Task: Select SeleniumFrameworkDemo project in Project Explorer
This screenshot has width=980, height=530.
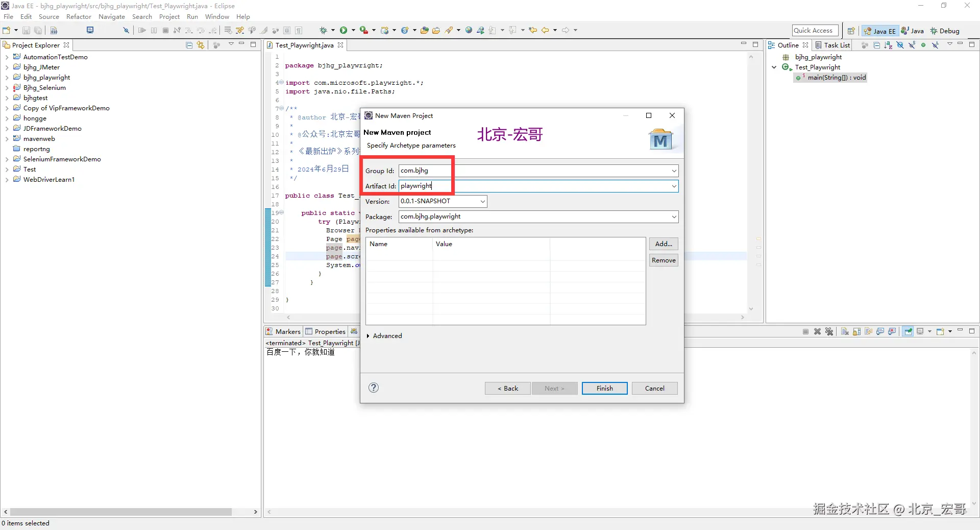Action: click(62, 159)
